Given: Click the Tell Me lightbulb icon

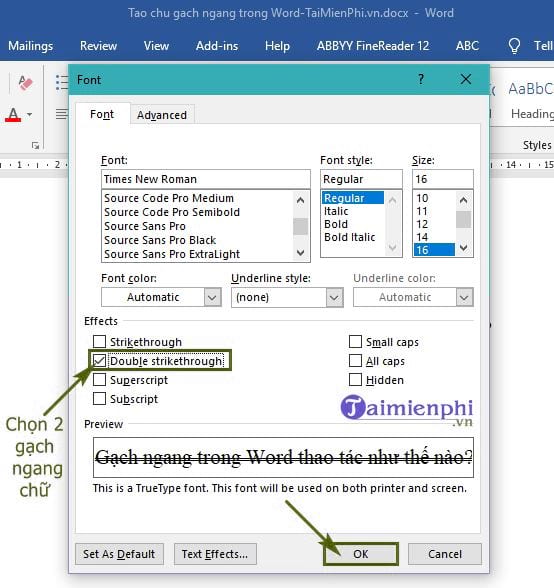Looking at the screenshot, I should point(514,46).
